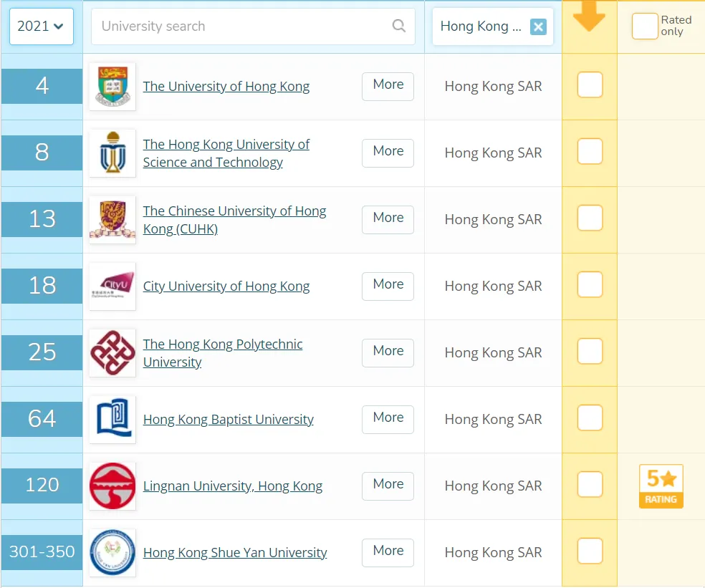Click the CUHK crest logo
The width and height of the screenshot is (705, 588).
112,220
